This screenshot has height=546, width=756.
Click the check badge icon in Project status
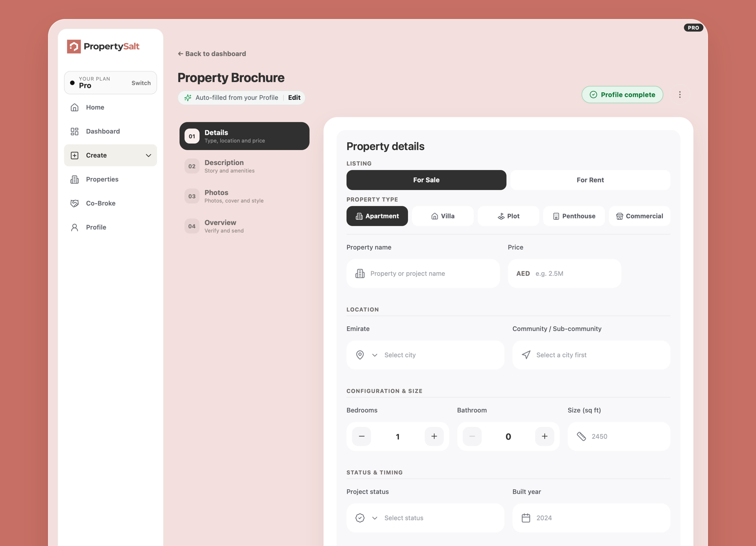(x=360, y=518)
